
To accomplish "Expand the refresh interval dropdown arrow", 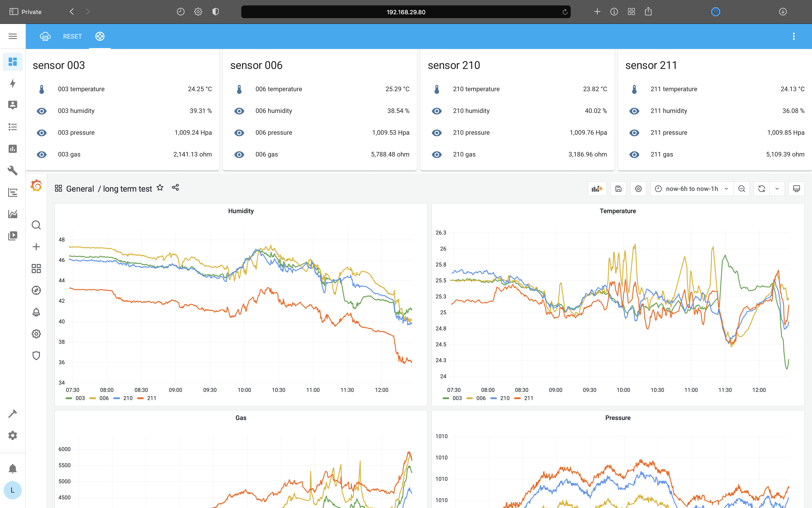I will pos(777,189).
